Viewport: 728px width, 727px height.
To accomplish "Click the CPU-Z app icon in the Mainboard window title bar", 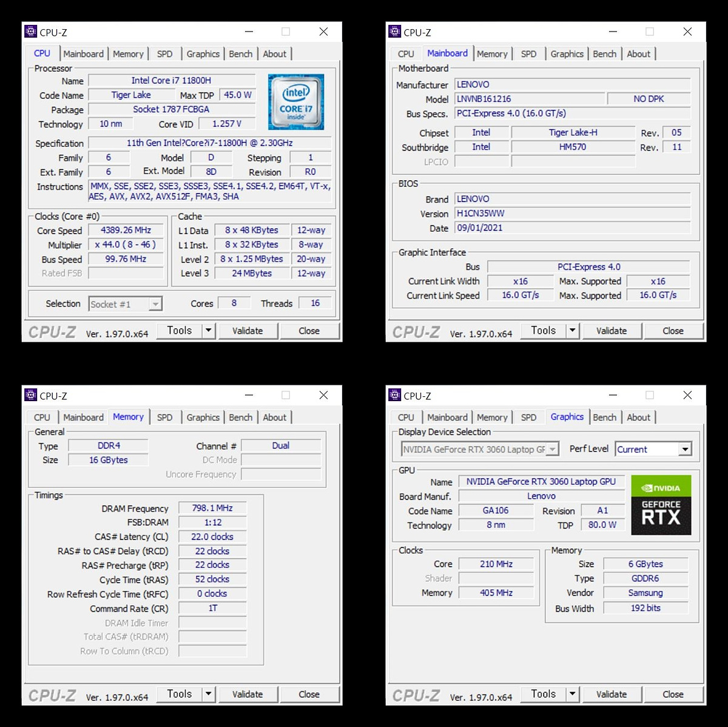I will point(395,32).
